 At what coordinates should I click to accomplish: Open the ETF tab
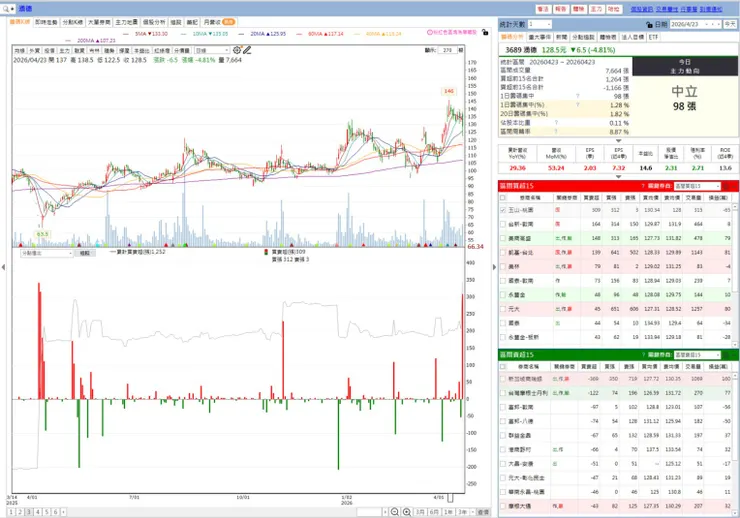tap(653, 37)
